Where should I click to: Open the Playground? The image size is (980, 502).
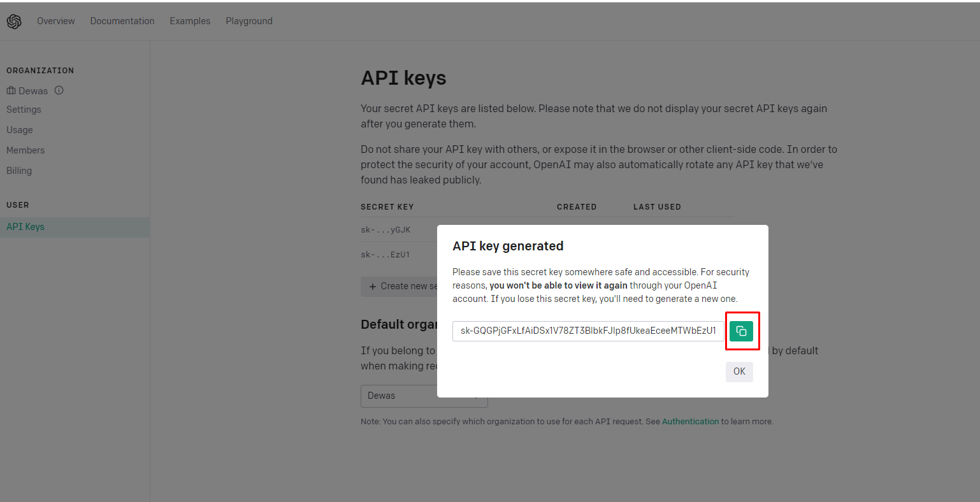(x=249, y=21)
